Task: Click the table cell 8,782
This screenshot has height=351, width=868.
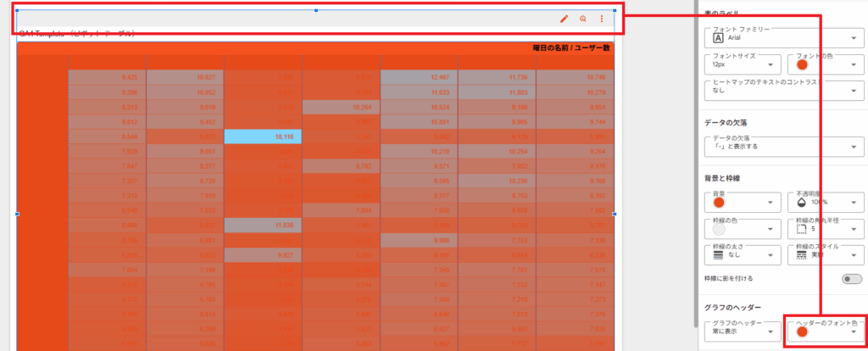Action: (341, 166)
